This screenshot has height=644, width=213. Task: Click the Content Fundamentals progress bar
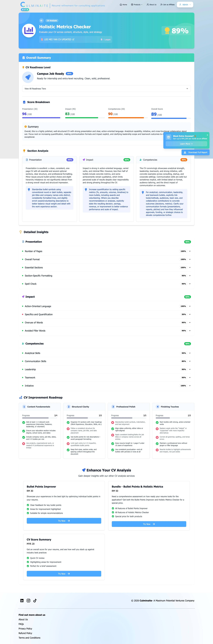(x=40, y=418)
